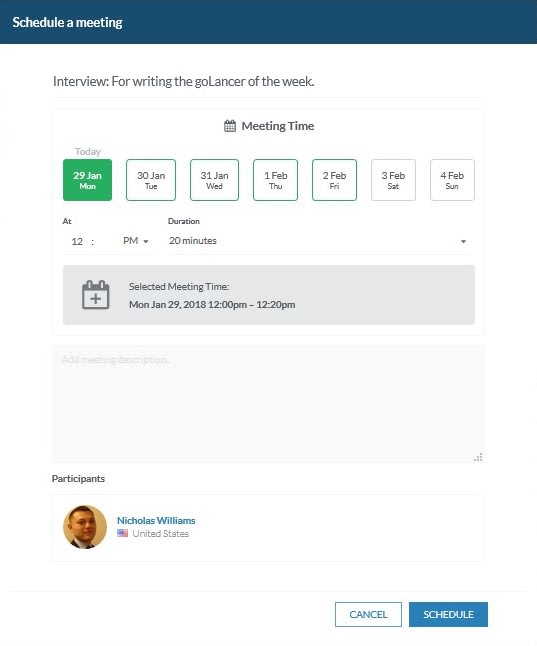Click the calendar-plus icon in selected time box
Screen dimensions: 537x646
[x=96, y=295]
